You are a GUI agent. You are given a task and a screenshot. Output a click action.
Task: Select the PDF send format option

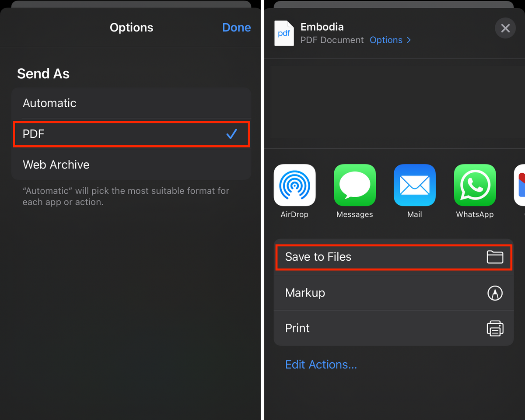click(x=131, y=134)
